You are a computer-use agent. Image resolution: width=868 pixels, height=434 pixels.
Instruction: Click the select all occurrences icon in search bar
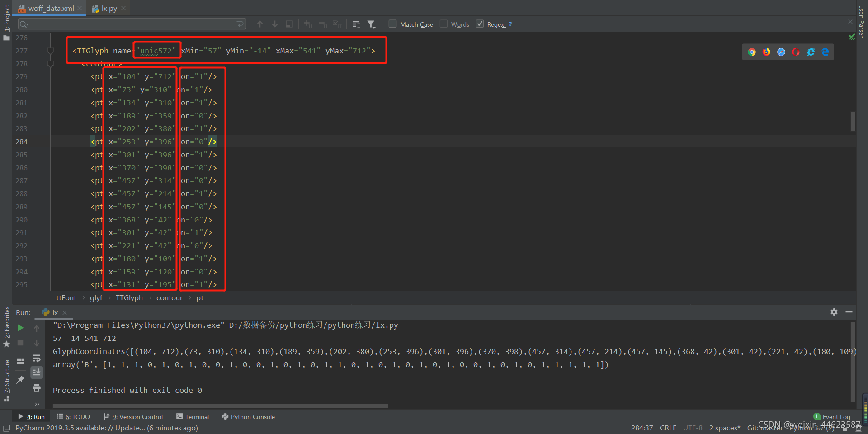point(289,24)
